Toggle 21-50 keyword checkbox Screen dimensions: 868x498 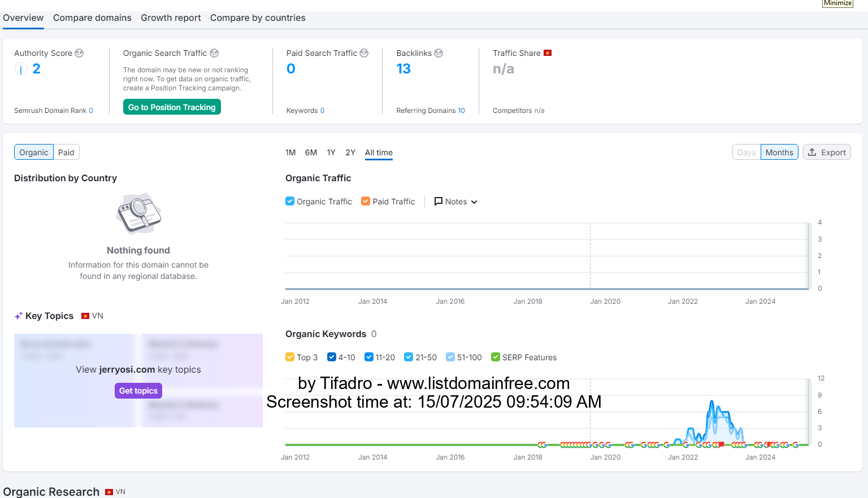click(x=409, y=357)
